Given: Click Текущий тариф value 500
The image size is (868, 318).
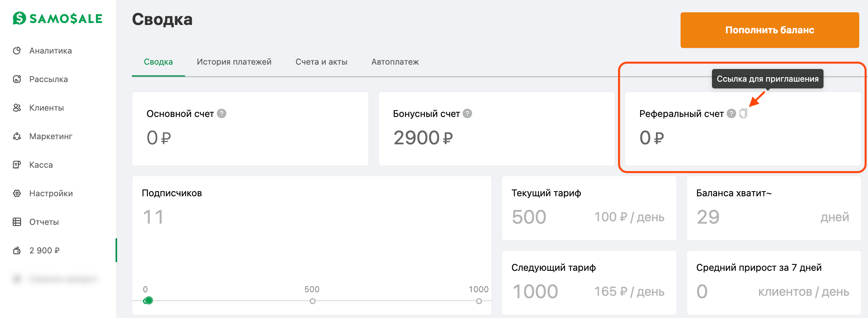Looking at the screenshot, I should 529,217.
